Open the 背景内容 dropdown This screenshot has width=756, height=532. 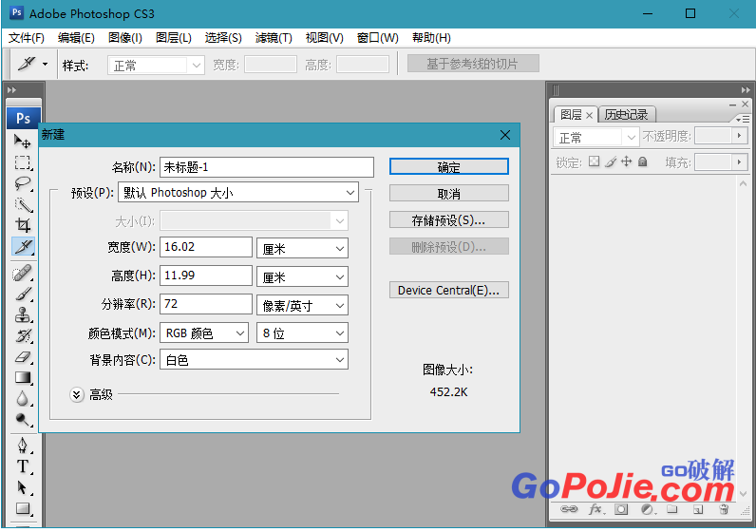point(255,360)
